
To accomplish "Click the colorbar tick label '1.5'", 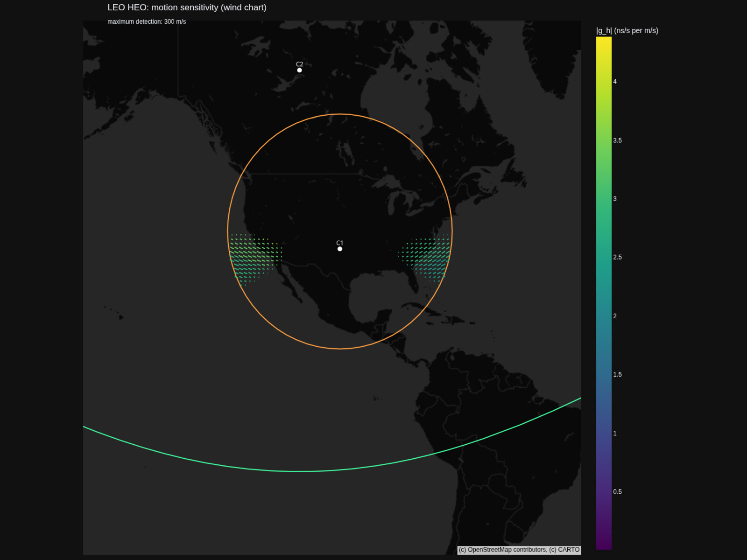I will click(x=617, y=374).
